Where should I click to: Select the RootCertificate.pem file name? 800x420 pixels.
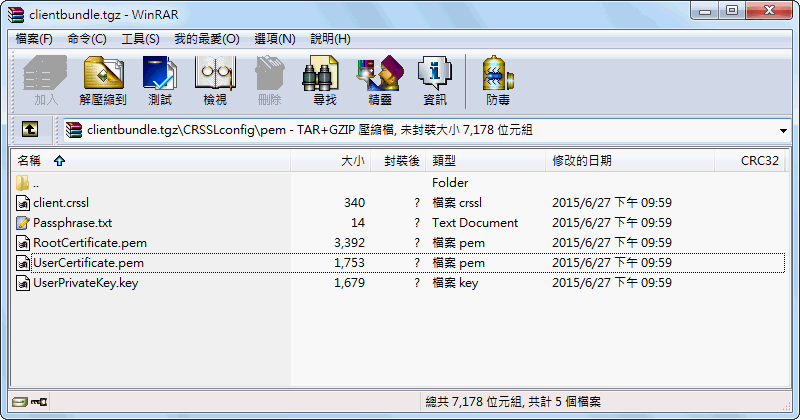pyautogui.click(x=90, y=243)
